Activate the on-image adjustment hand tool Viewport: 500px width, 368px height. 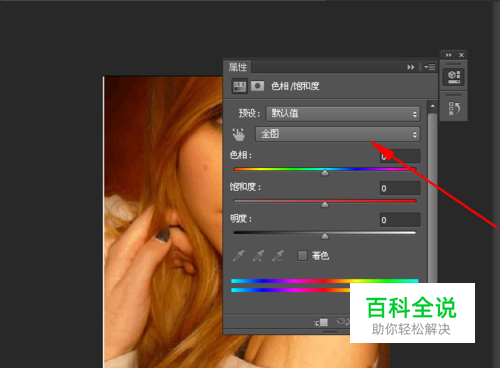pos(239,134)
